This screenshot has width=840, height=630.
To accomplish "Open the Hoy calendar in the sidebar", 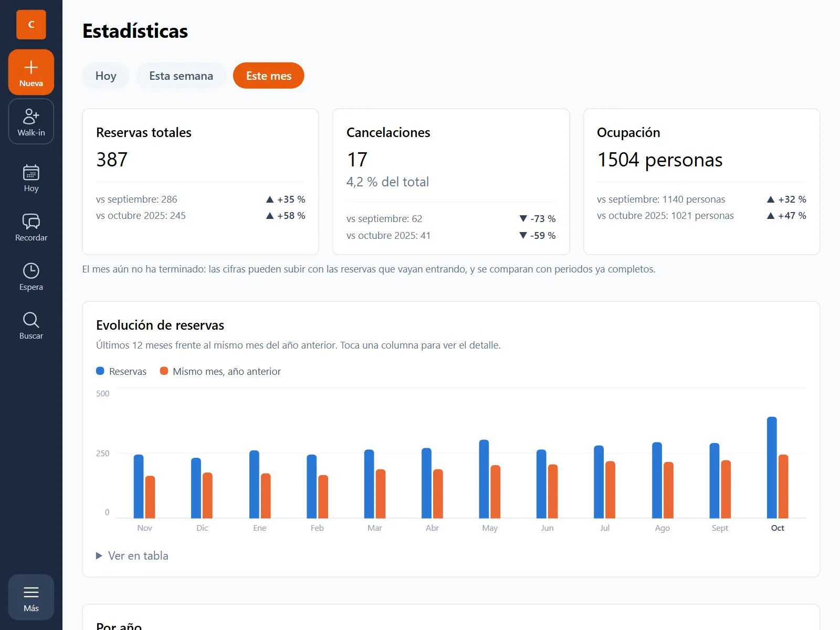I will click(x=31, y=178).
